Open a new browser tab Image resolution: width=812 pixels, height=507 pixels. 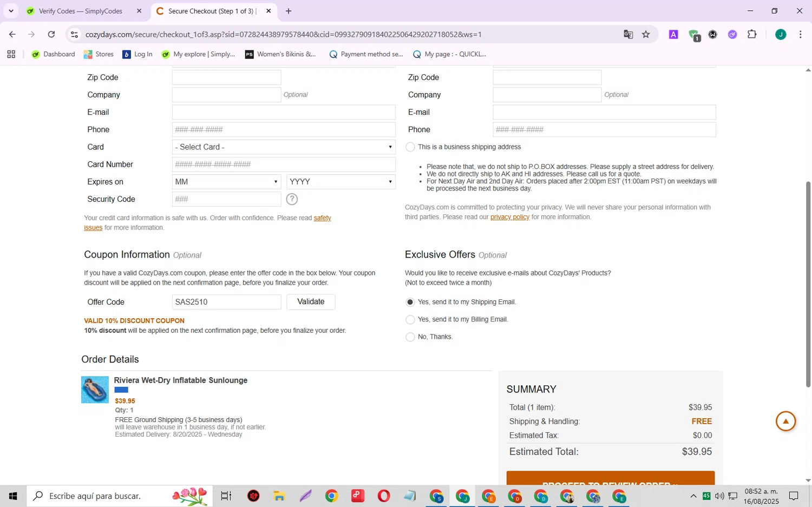[x=289, y=11]
